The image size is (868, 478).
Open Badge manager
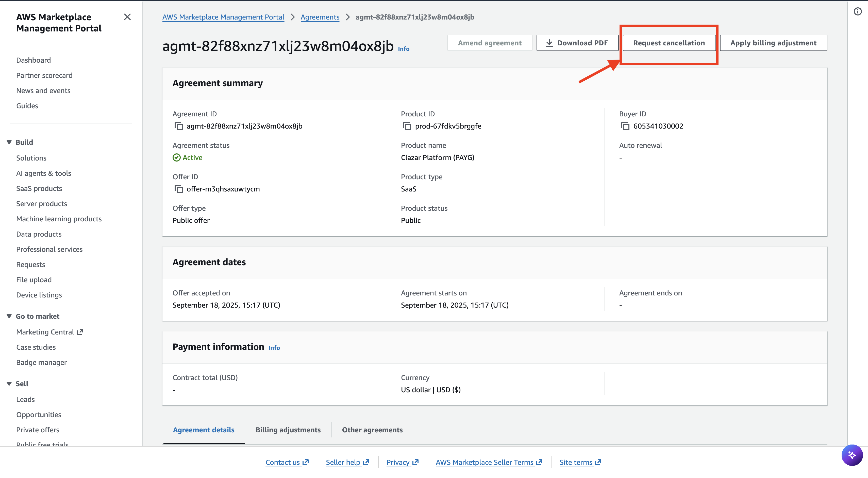pos(41,363)
